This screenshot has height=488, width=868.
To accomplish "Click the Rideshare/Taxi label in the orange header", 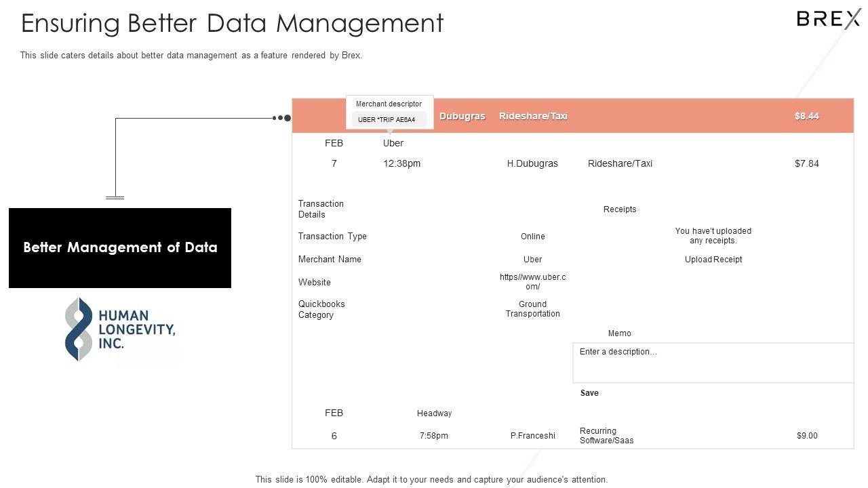I will pos(533,116).
